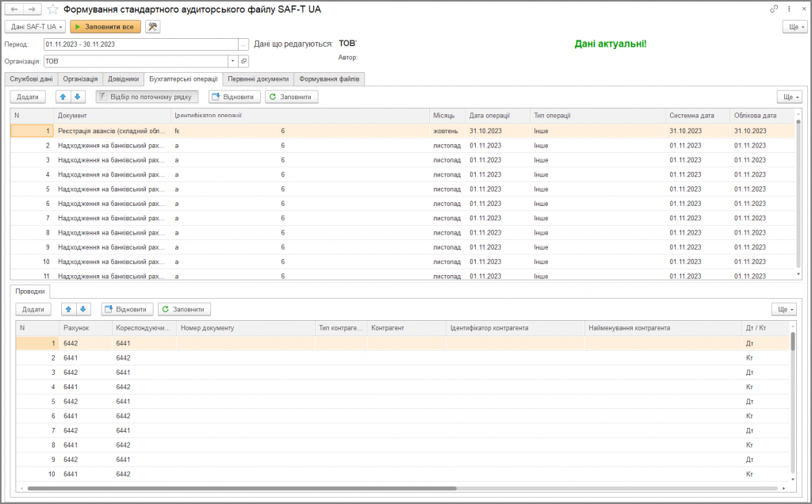Copy link via the chain icon
812x504 pixels.
[x=774, y=9]
